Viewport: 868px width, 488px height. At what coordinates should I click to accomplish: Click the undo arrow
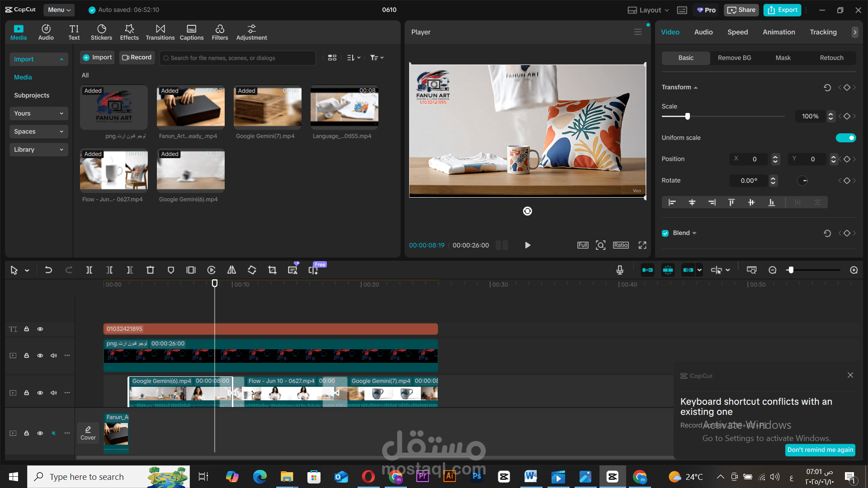[x=48, y=270]
